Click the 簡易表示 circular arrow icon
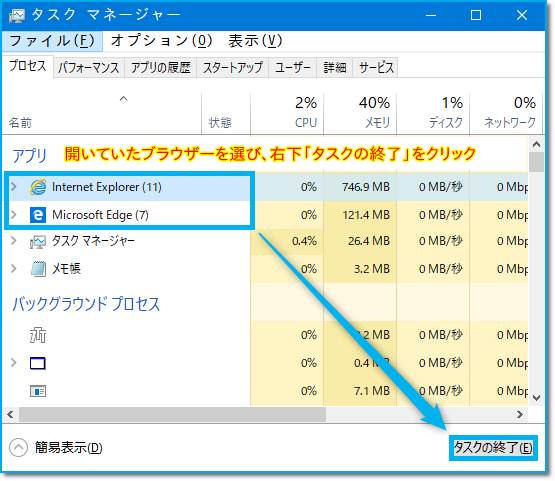 [18, 448]
